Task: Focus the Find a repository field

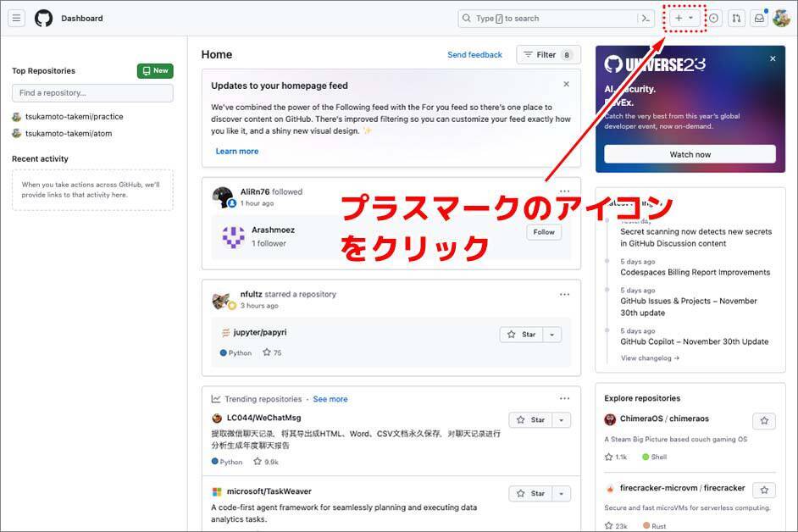Action: click(92, 93)
